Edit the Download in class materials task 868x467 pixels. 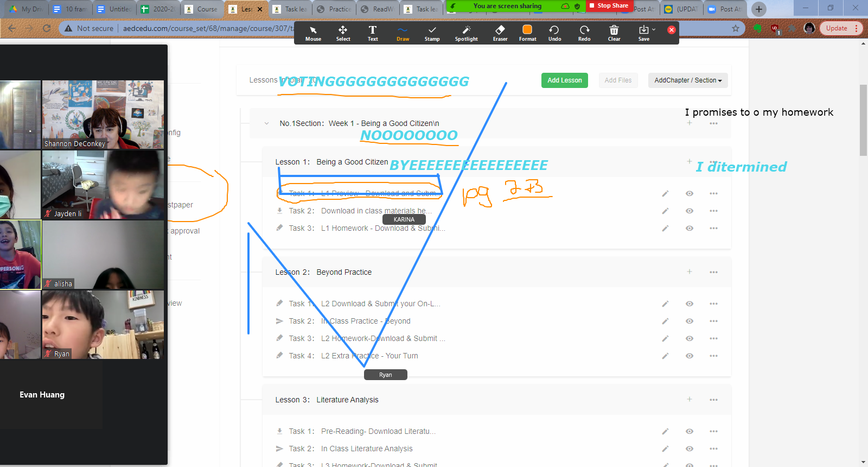[x=665, y=211]
